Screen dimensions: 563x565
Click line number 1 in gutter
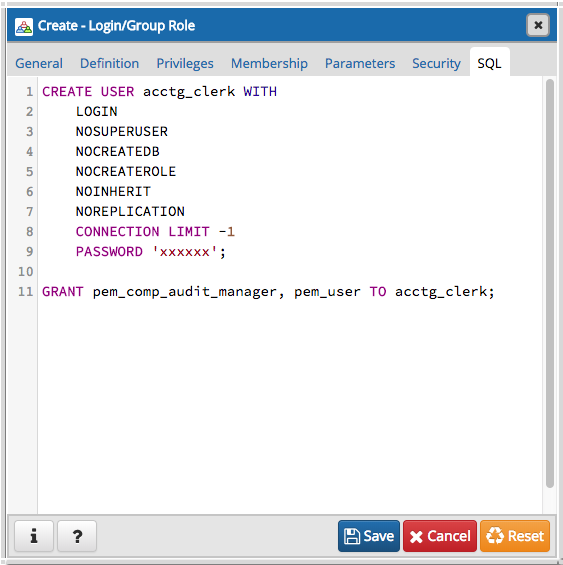click(x=30, y=92)
